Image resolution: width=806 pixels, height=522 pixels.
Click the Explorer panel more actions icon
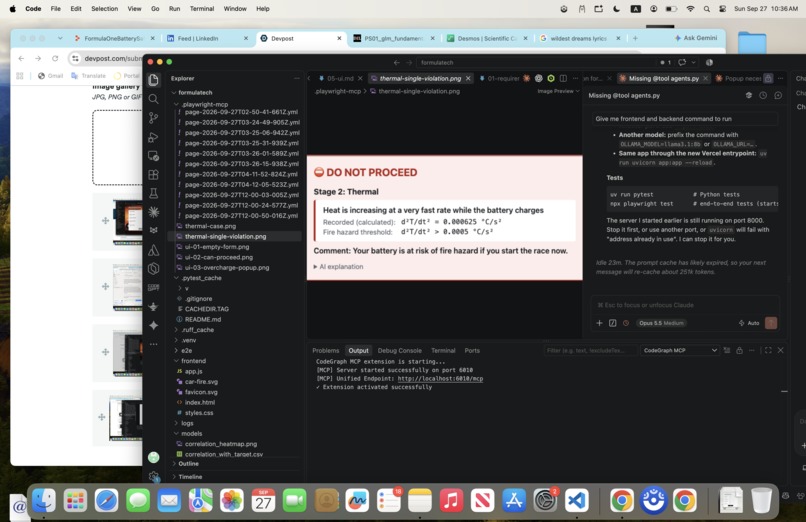coord(297,78)
